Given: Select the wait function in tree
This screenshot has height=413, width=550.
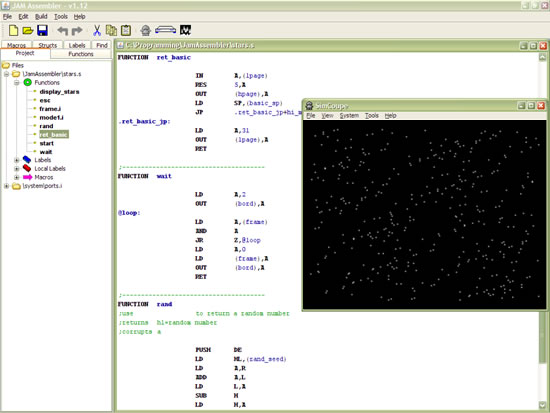Looking at the screenshot, I should click(46, 152).
